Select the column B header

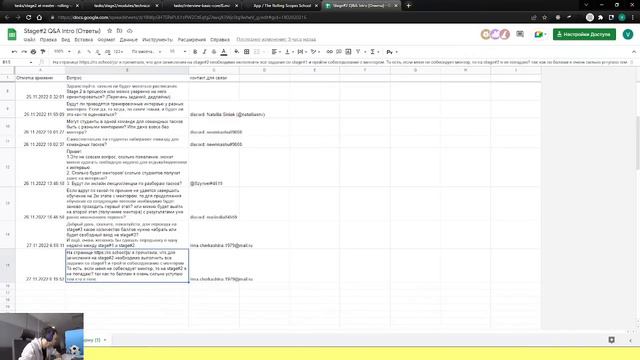point(127,70)
